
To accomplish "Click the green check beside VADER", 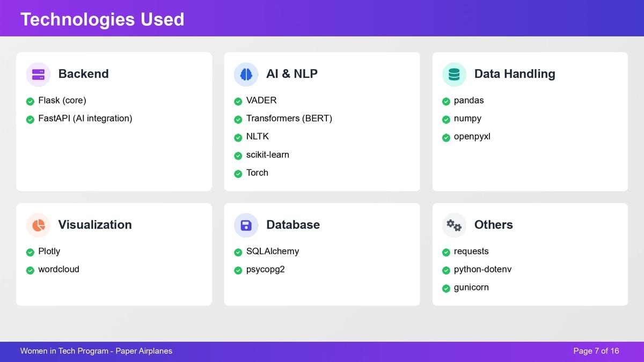I will tap(238, 101).
